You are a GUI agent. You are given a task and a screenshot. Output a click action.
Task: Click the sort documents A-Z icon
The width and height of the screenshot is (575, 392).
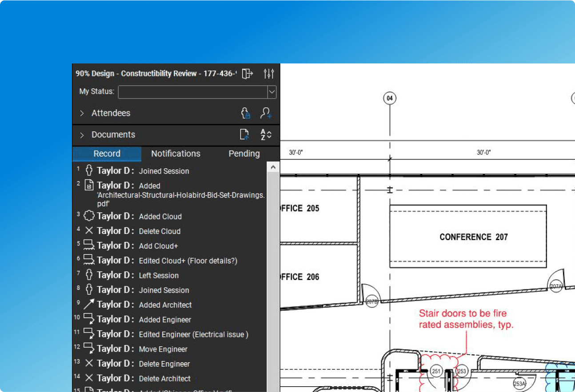266,135
